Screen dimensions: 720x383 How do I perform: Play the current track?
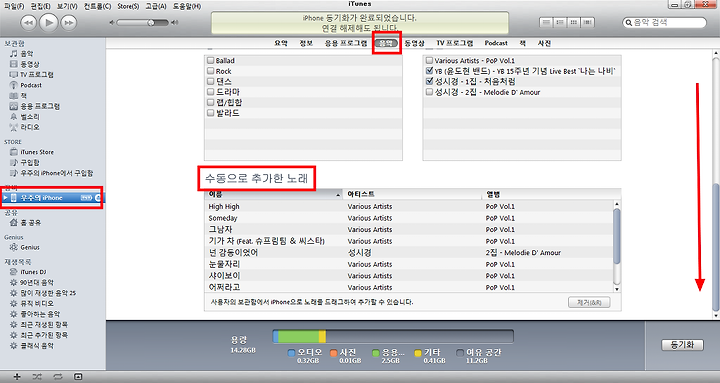coord(49,22)
